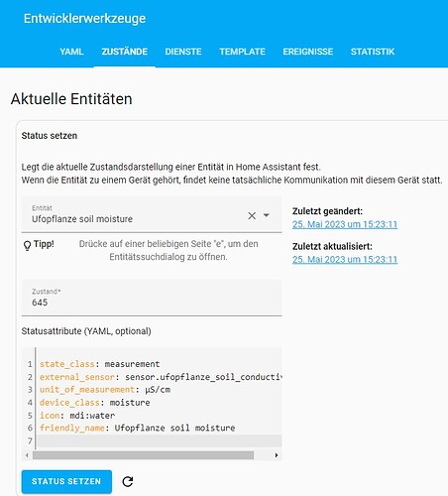The image size is (448, 496).
Task: Open the EREIGNISSE tab
Action: [308, 52]
